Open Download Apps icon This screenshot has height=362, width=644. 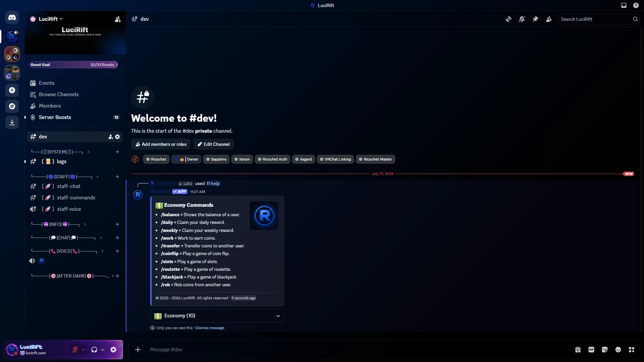(x=12, y=122)
